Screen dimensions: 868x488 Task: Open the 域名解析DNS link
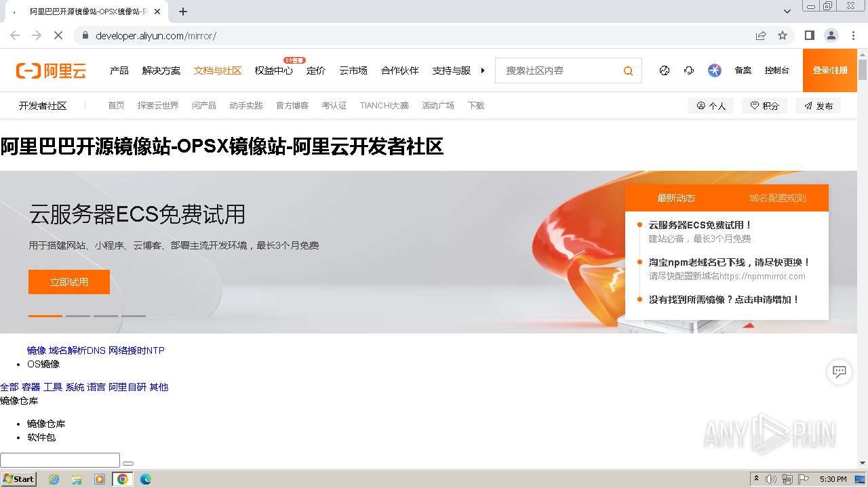(77, 350)
